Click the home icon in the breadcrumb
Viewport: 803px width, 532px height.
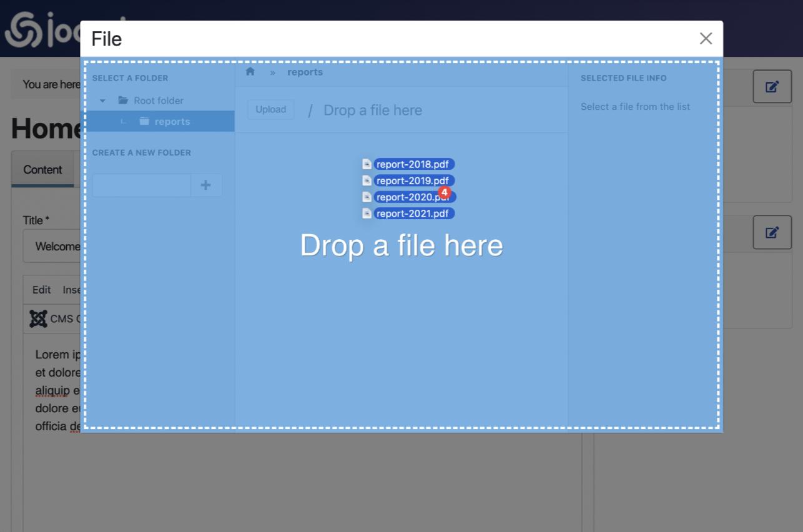coord(250,72)
